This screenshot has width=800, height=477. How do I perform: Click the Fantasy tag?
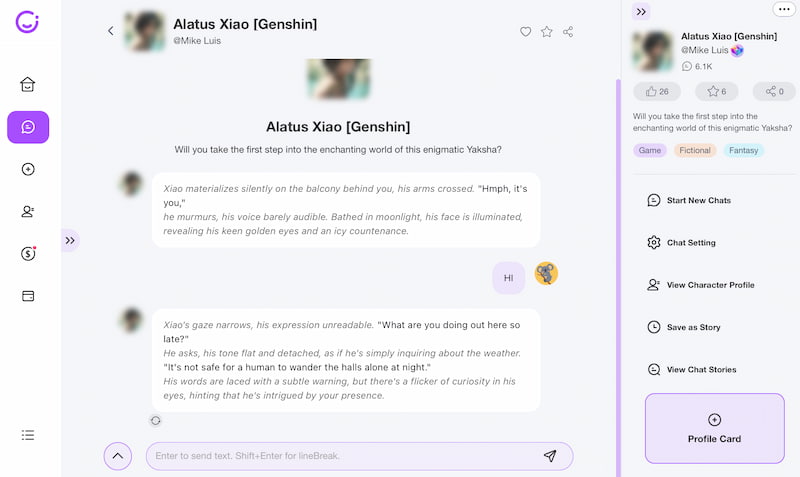(x=743, y=151)
